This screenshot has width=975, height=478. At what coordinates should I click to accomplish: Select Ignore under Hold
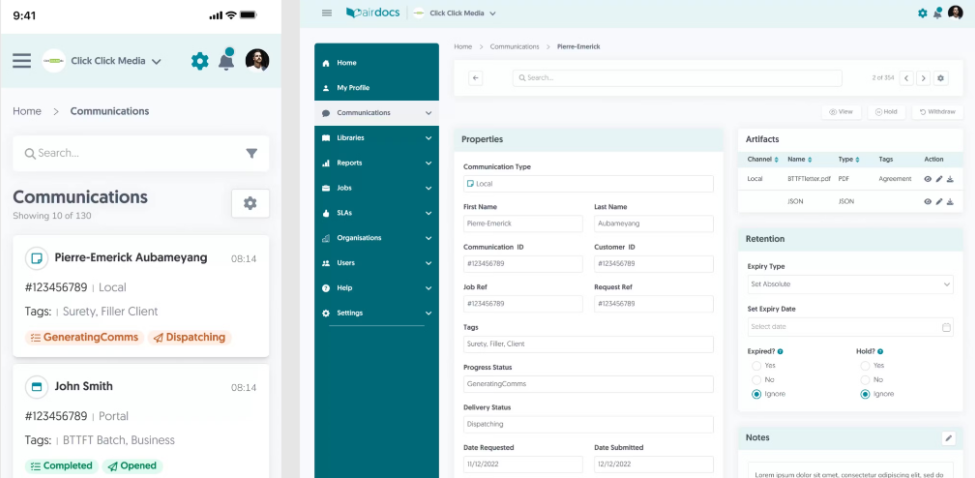tap(865, 394)
